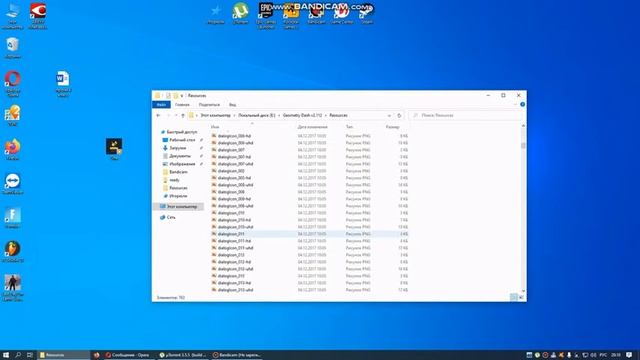This screenshot has width=640, height=360.
Task: Open the Steam shortcut at top of desktop
Action: [x=367, y=13]
